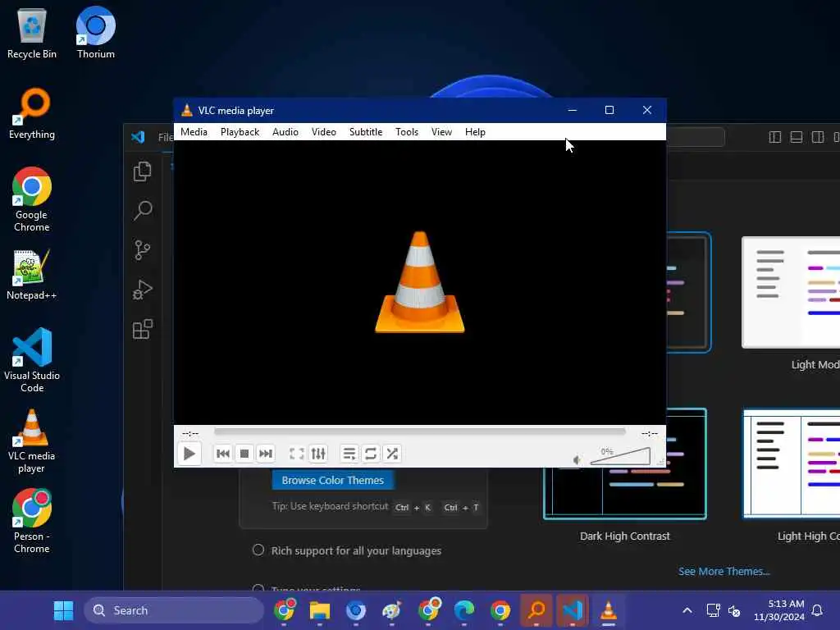Click Browse Color Themes button
This screenshot has width=840, height=630.
point(333,480)
